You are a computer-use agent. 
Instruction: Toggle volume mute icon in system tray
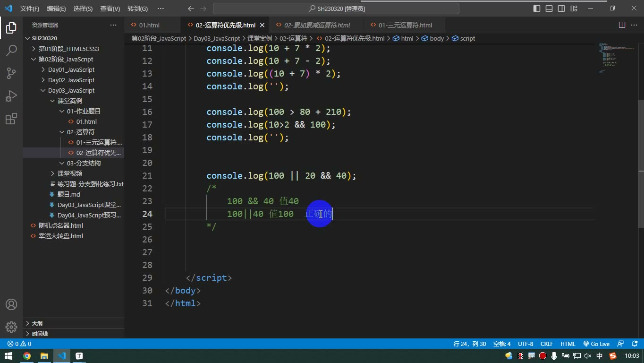(x=588, y=356)
